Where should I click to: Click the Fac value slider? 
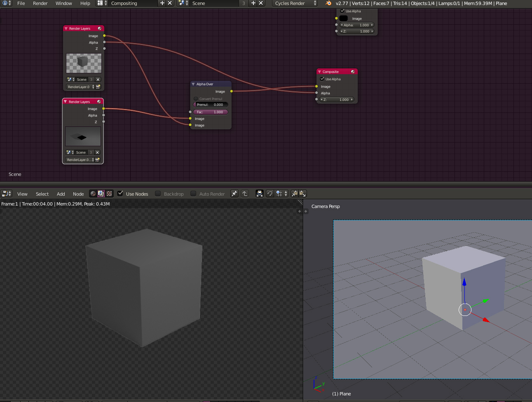pos(211,112)
